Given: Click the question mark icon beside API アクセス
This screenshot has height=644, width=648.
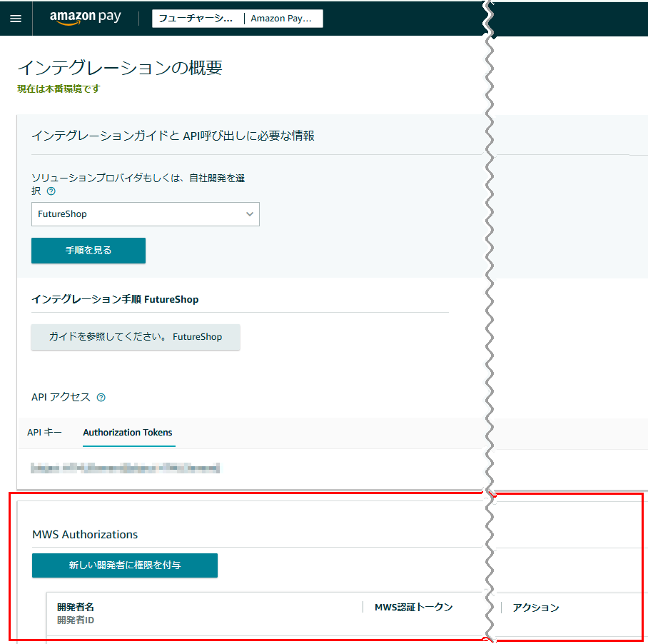Looking at the screenshot, I should (x=101, y=397).
